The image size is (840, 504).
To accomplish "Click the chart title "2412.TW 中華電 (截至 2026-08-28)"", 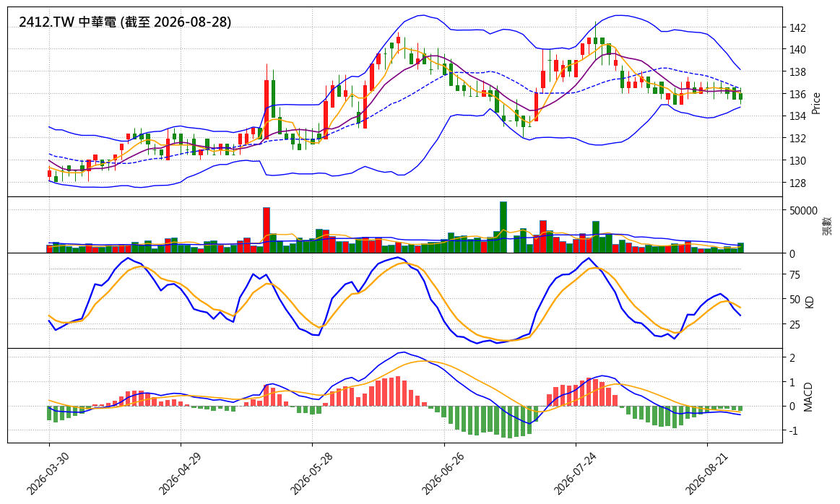I will pos(125,22).
